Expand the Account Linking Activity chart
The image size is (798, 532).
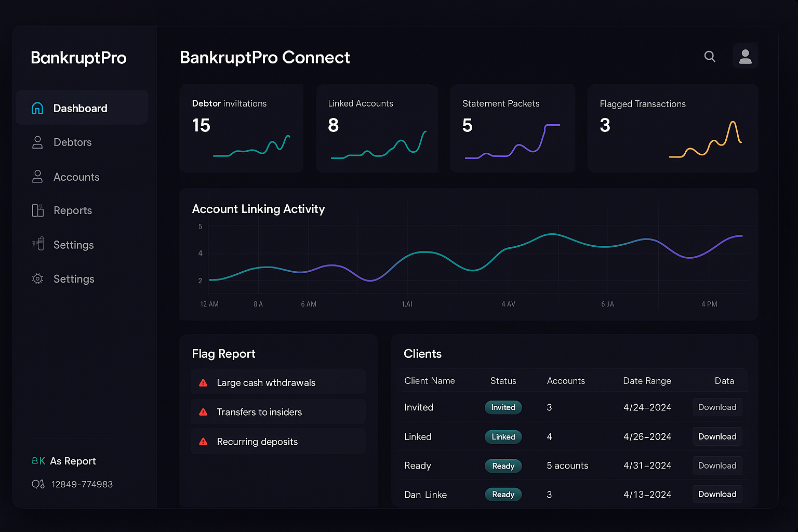(x=258, y=209)
